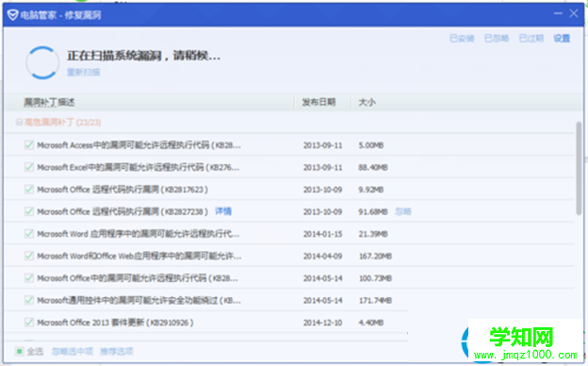Click 忽略选中项 at the bottom

click(73, 351)
